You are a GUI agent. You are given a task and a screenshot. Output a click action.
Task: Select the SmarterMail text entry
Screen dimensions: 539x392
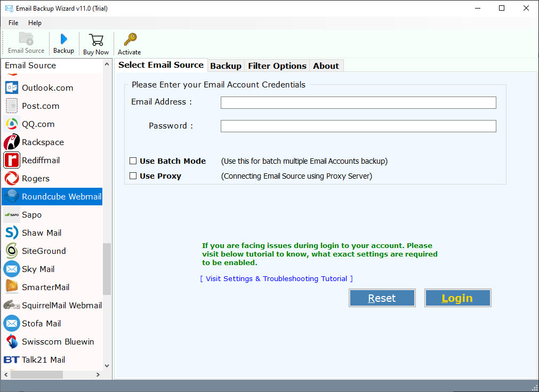point(46,287)
